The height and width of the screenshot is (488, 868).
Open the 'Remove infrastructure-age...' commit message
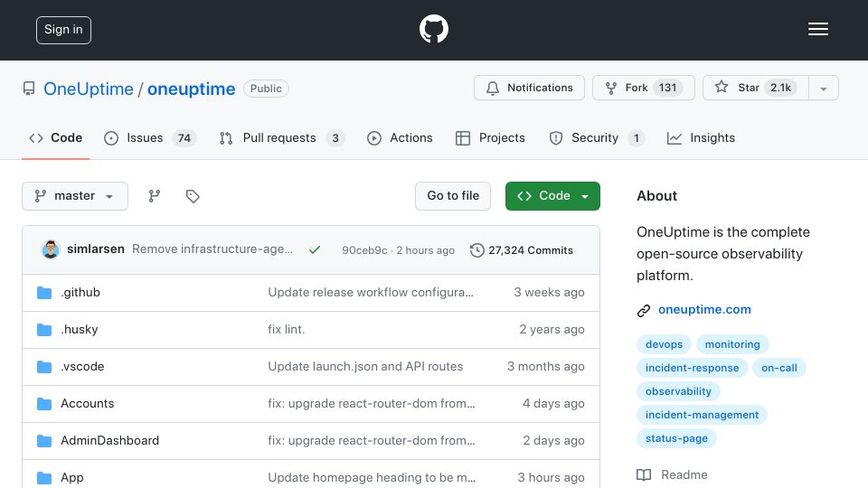[212, 249]
